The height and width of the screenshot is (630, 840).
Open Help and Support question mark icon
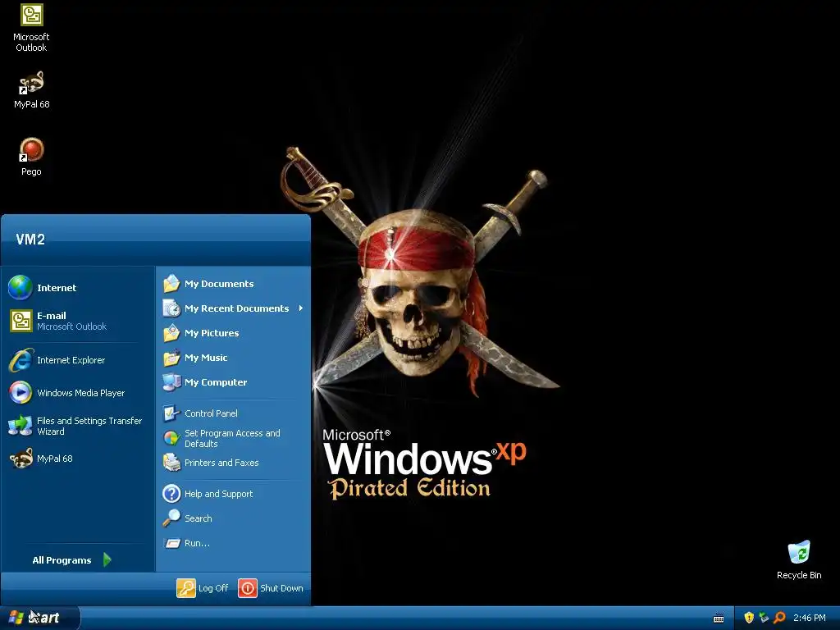point(171,493)
